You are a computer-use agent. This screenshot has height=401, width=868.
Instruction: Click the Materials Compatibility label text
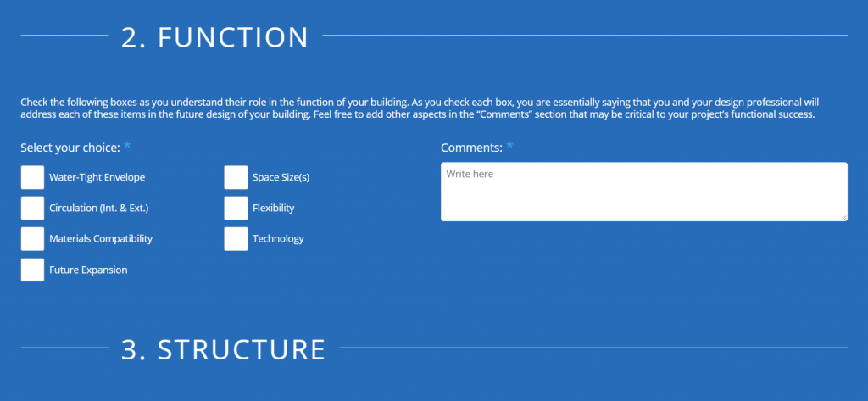click(x=101, y=238)
